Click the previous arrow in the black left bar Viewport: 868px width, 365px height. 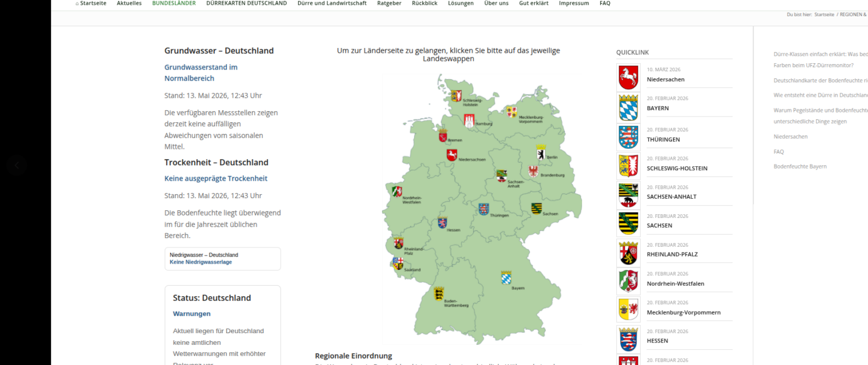[x=17, y=165]
